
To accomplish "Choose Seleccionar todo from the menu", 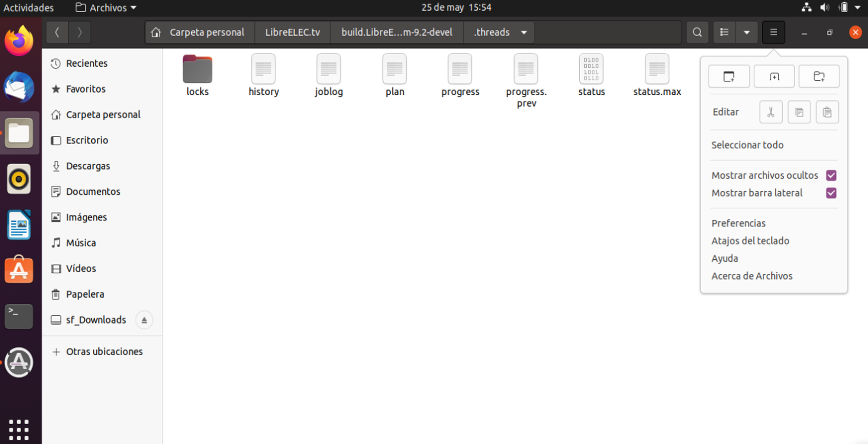I will pyautogui.click(x=747, y=145).
